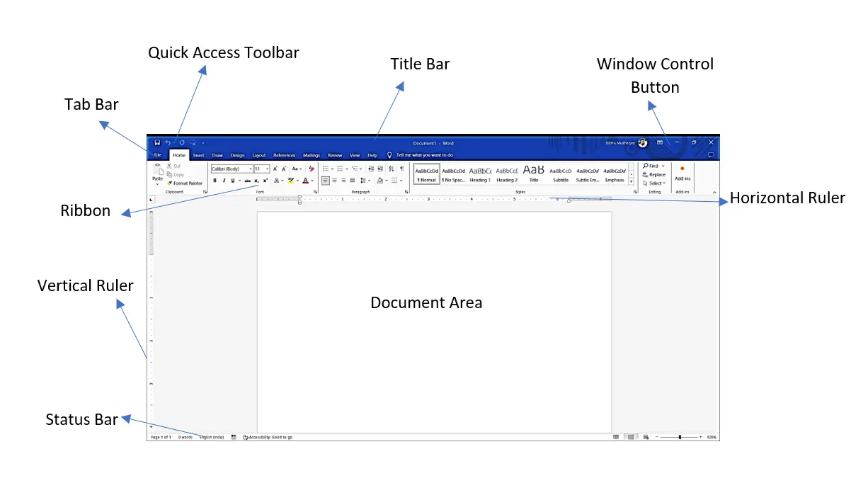Screen dimensions: 868x500
Task: Switch to the Design tab
Action: tap(237, 155)
